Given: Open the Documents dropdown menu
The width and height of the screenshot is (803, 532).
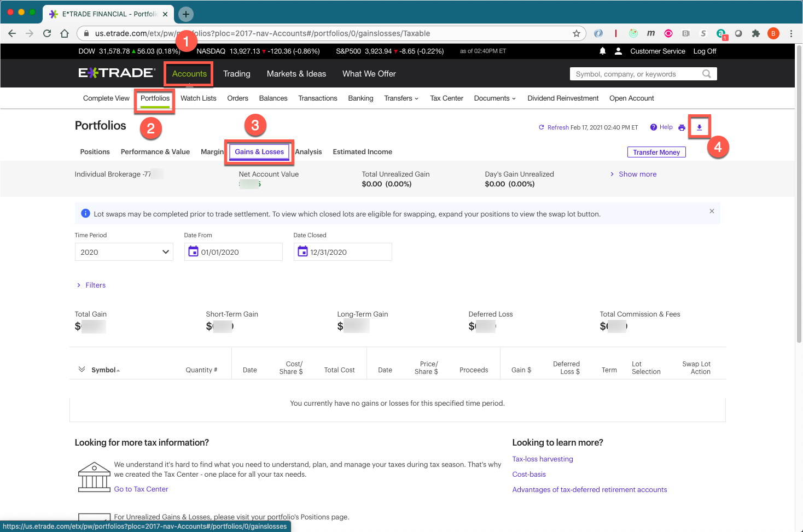Looking at the screenshot, I should click(494, 98).
